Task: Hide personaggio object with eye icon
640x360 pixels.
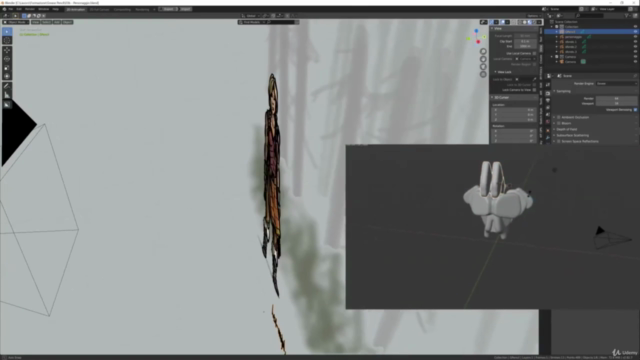Action: [635, 37]
